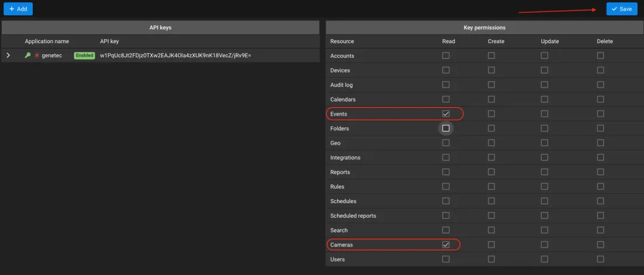
Task: Enable Create permission for Scheduled reports
Action: tap(491, 215)
